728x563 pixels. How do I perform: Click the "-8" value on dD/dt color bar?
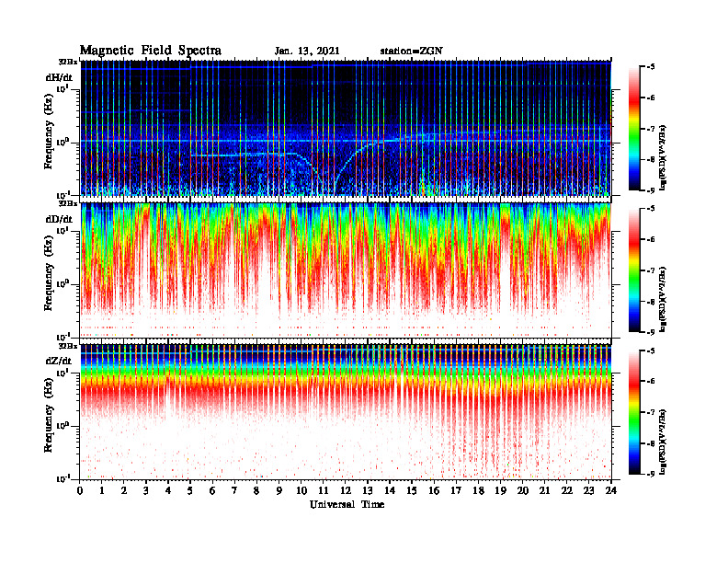point(651,302)
